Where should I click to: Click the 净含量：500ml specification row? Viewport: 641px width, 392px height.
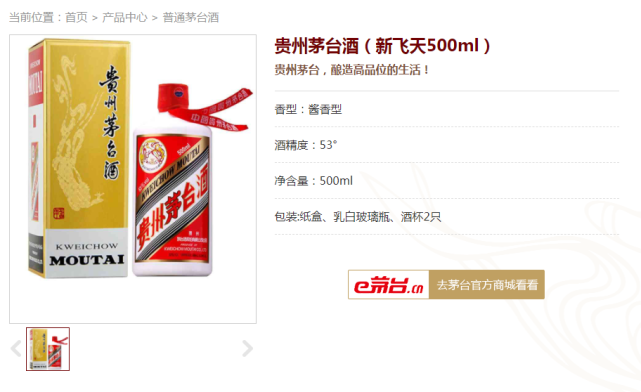(x=447, y=181)
